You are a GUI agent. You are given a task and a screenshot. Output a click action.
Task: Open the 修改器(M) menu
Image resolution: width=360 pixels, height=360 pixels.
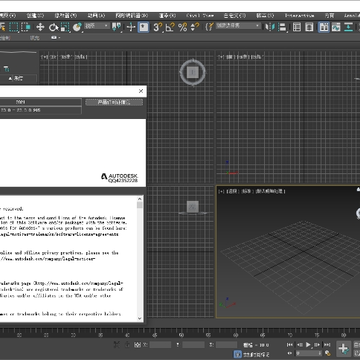pos(66,16)
